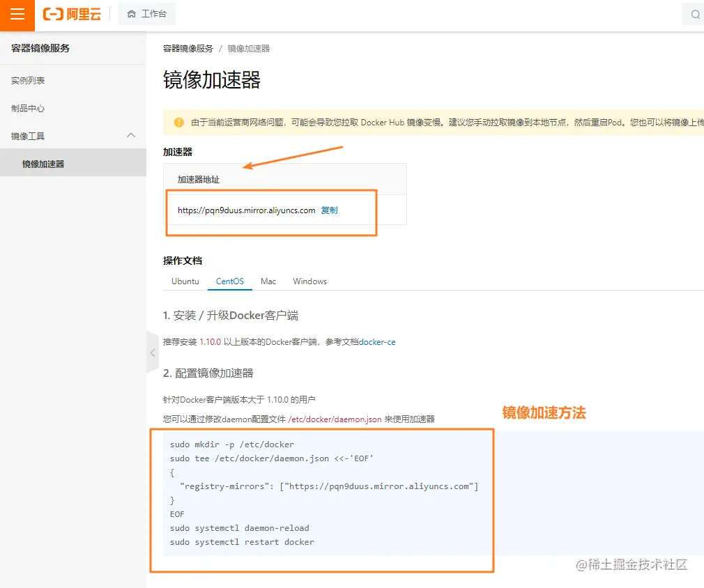Select 实例列表 in the sidebar
The height and width of the screenshot is (588, 704).
click(28, 80)
